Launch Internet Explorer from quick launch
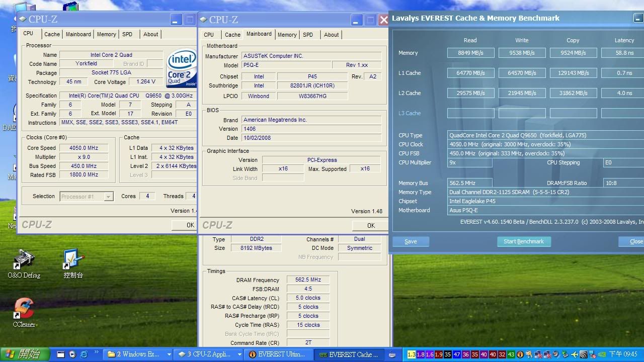Viewport: 644px width, 362px height. click(84, 354)
